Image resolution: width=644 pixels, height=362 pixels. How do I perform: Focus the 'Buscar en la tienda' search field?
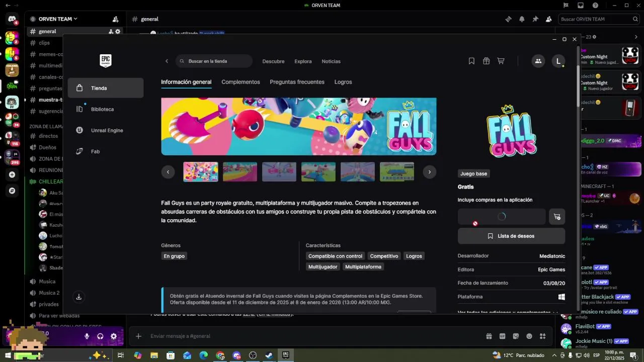214,61
